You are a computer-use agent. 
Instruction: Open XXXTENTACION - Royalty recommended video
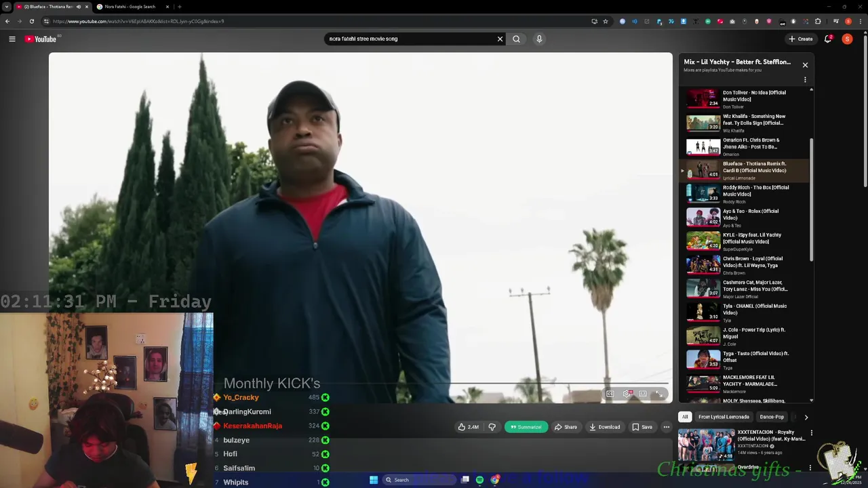[742, 444]
